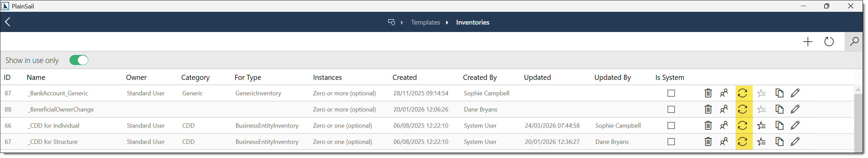The height and width of the screenshot is (158, 868).
Task: Edit _CDD for Structure with pencil icon
Action: [x=795, y=142]
